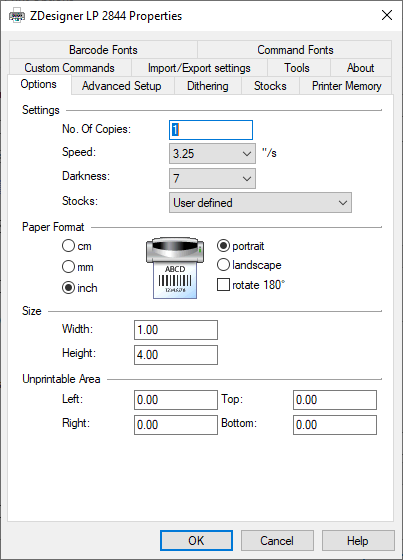Open the Barcode Fonts tab
Viewport: 403px width, 560px height.
(x=104, y=50)
